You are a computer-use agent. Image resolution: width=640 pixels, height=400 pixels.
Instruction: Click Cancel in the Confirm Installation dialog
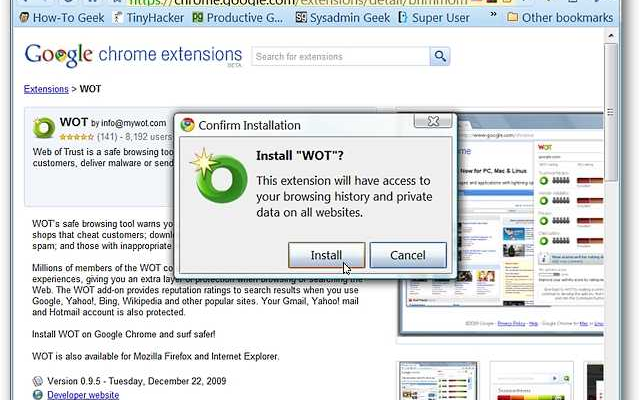click(407, 255)
